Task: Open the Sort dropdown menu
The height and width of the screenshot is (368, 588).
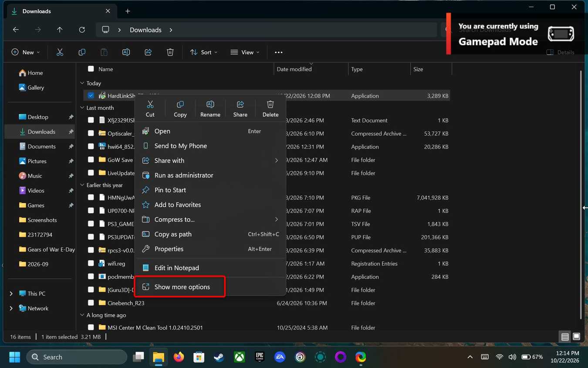Action: click(x=204, y=52)
